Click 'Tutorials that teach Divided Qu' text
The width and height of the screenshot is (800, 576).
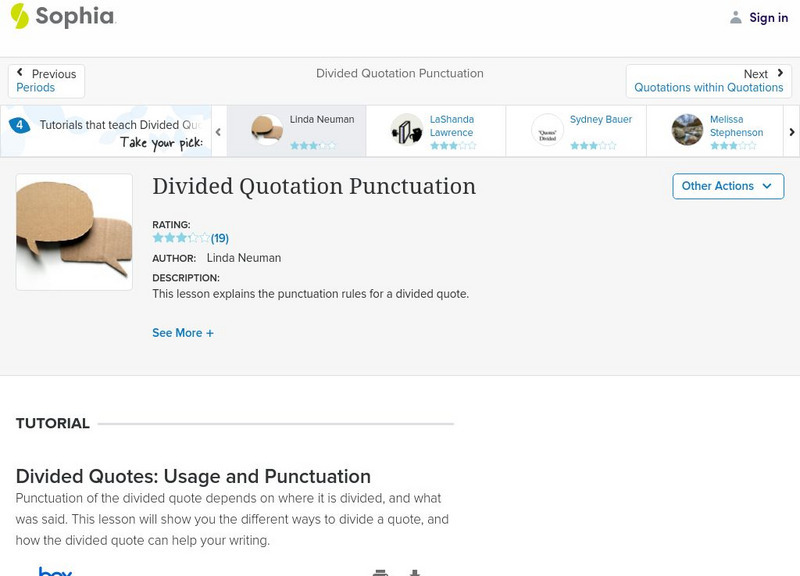[121, 125]
